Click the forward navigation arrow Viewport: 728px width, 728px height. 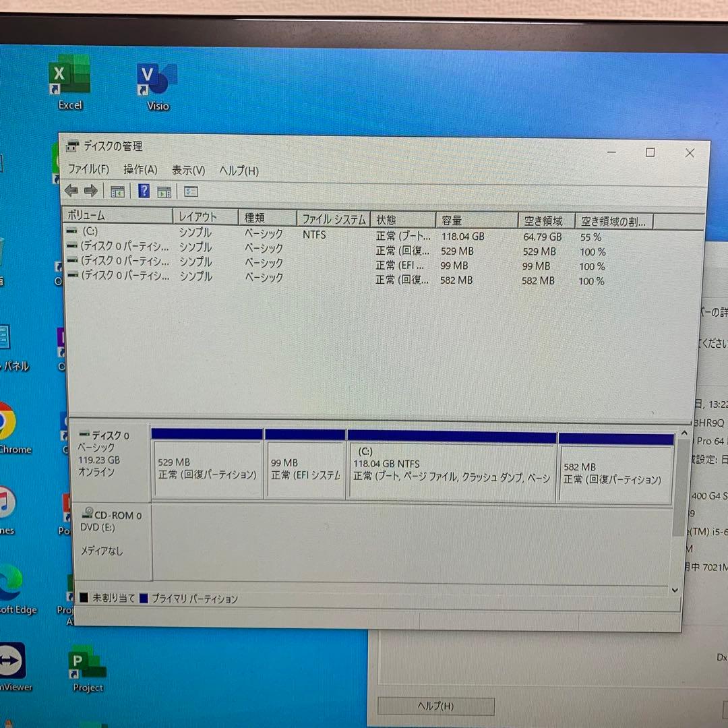92,191
